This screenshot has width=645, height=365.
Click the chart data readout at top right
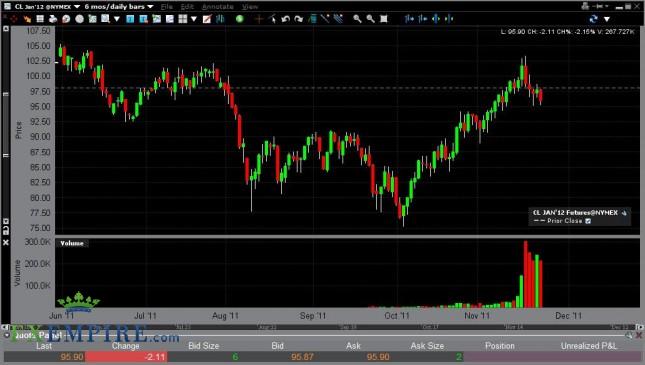click(567, 32)
